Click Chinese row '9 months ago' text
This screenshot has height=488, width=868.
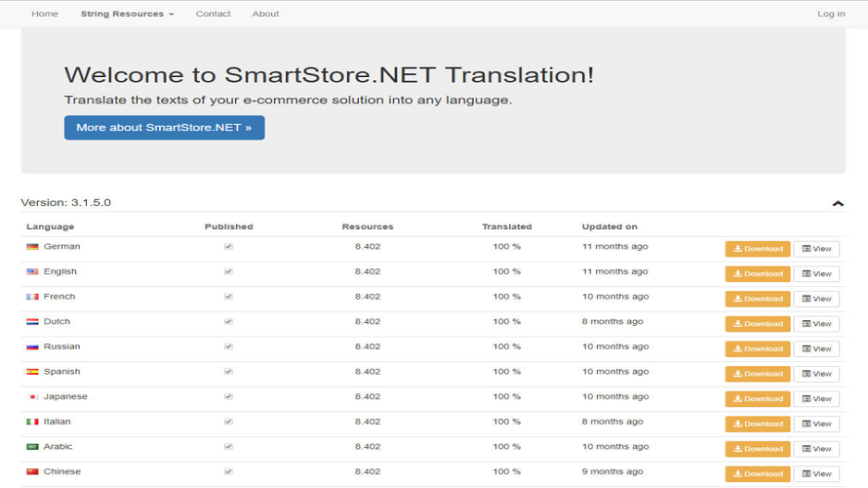tap(612, 471)
